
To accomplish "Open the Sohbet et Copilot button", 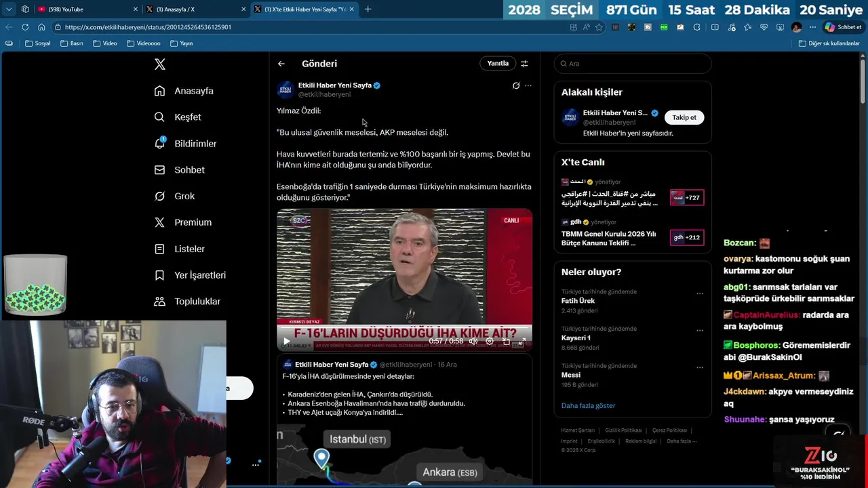I will pyautogui.click(x=843, y=27).
